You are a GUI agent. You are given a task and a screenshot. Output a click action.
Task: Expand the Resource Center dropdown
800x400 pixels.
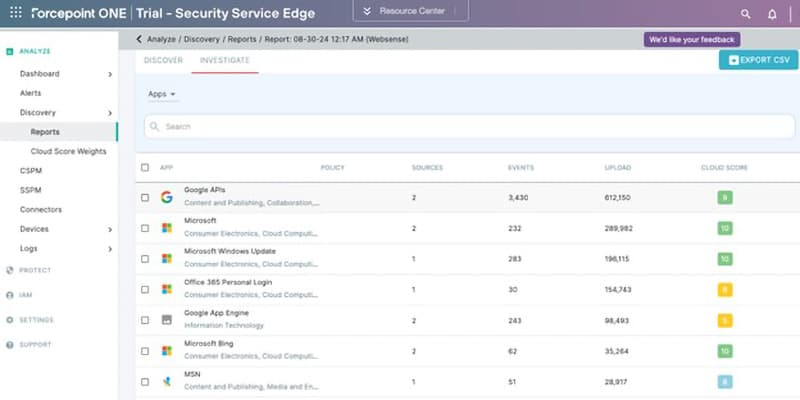pos(409,12)
